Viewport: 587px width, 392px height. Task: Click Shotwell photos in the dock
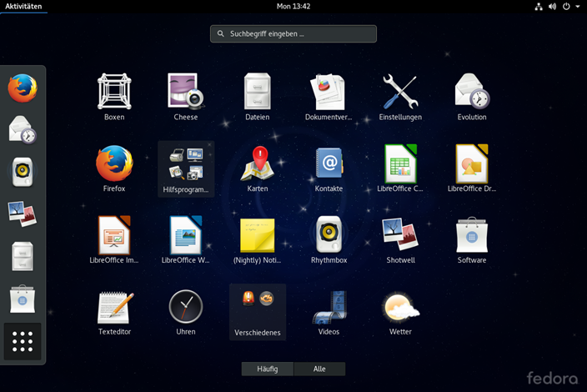click(23, 214)
